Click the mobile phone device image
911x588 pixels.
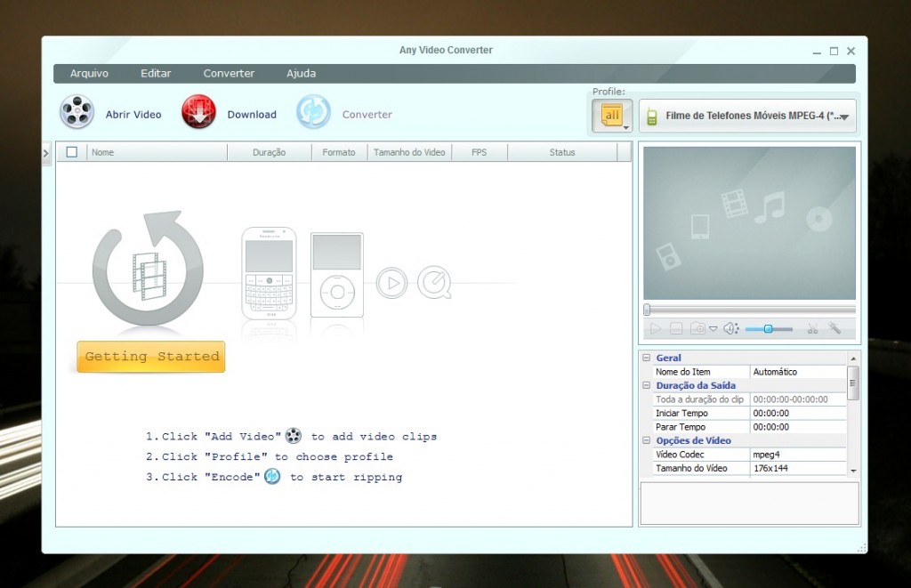pos(269,272)
